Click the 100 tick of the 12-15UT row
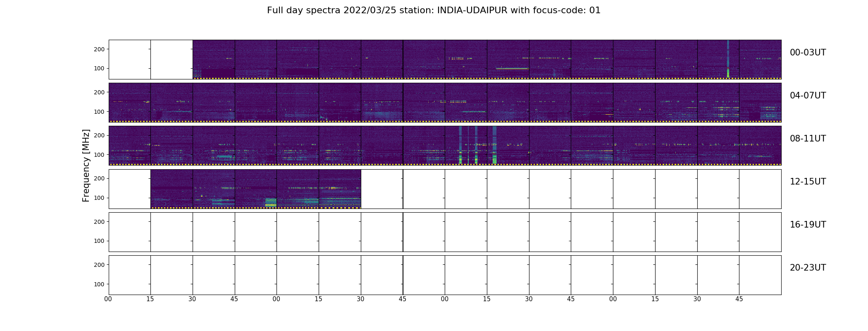The image size is (868, 331). [x=100, y=198]
